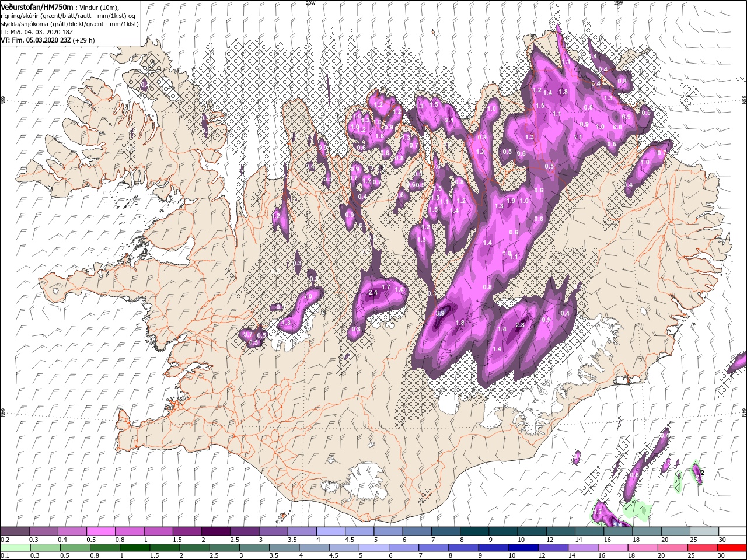Select dark mauve 0.2 swatch in top legend
This screenshot has height=560, width=747.
(15, 531)
